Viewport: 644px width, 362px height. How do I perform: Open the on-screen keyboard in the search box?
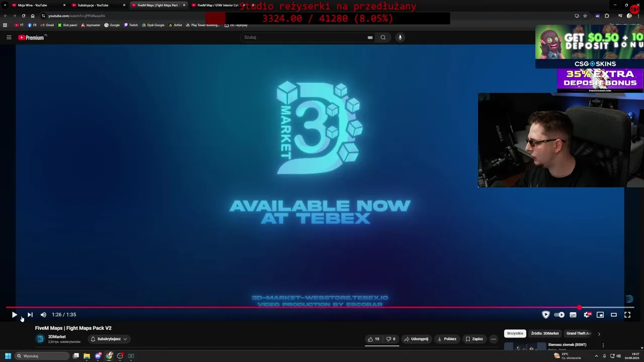(x=370, y=37)
